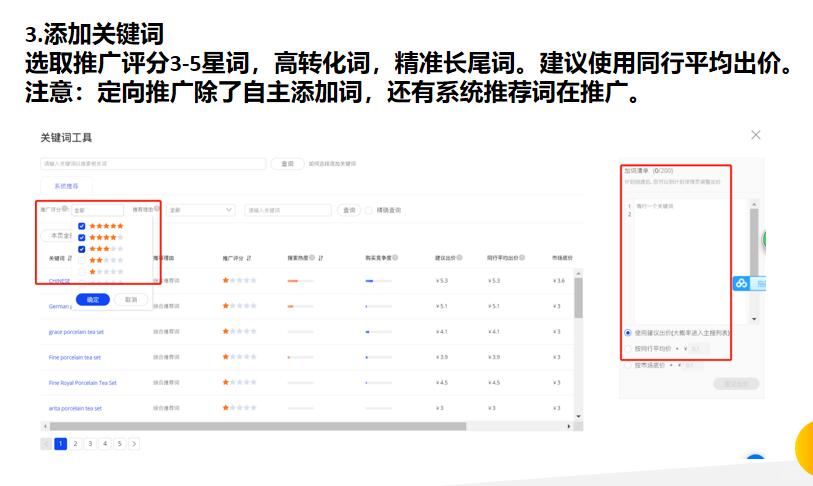Click the 查询 button in the filter row
This screenshot has height=486, width=813.
pos(349,210)
